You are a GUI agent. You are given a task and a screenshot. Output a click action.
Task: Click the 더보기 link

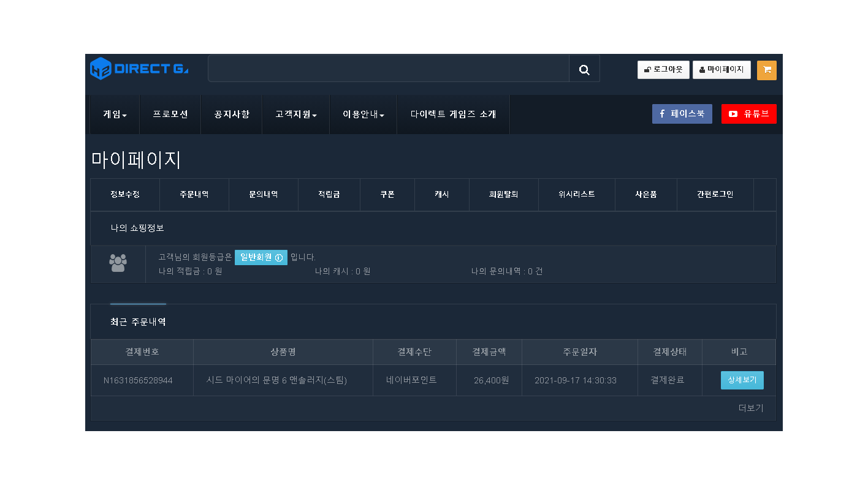pos(751,408)
